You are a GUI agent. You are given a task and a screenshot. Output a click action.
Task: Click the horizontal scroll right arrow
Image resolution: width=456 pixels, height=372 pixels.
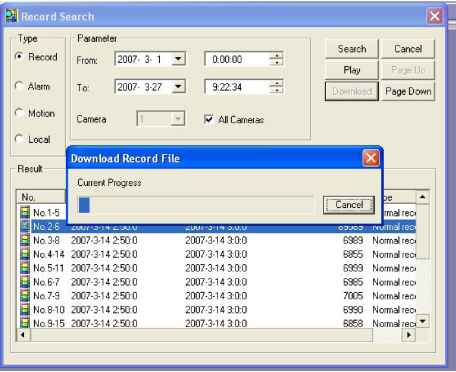(409, 335)
